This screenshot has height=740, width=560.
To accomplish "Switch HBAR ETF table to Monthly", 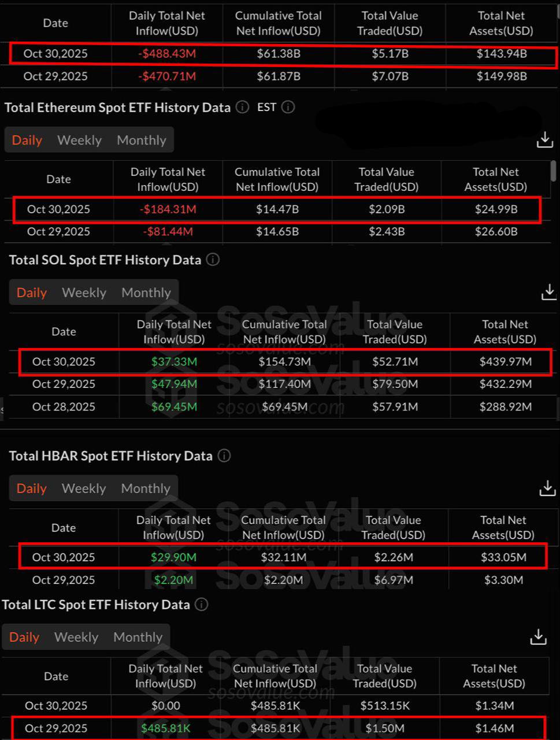I will click(x=146, y=489).
